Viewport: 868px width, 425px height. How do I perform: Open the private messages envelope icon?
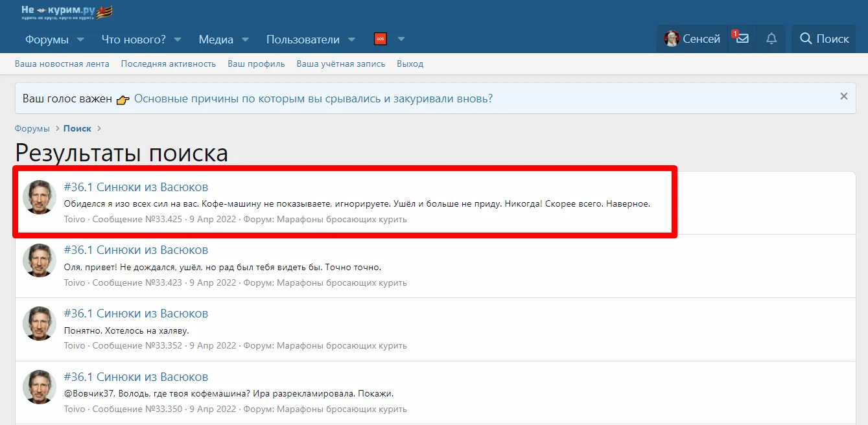[742, 39]
